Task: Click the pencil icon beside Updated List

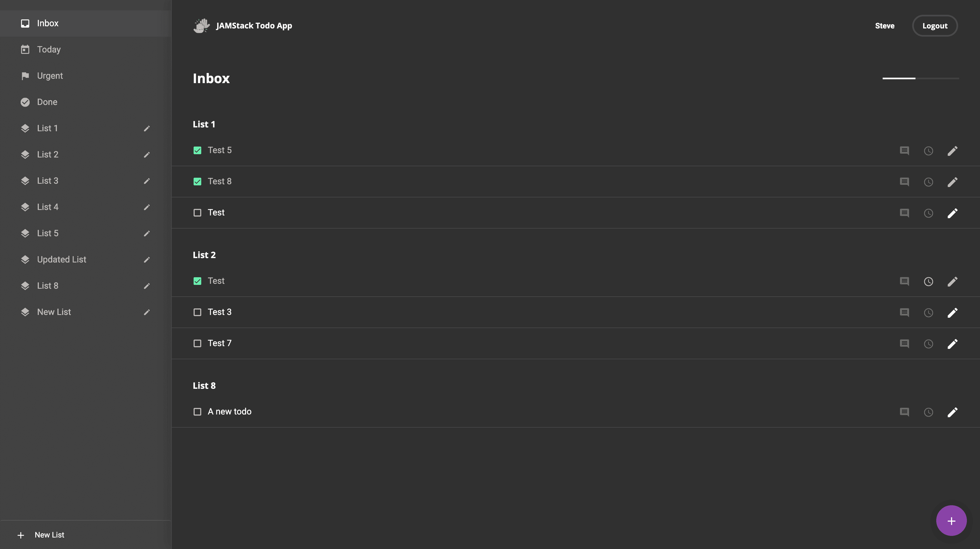Action: tap(147, 260)
